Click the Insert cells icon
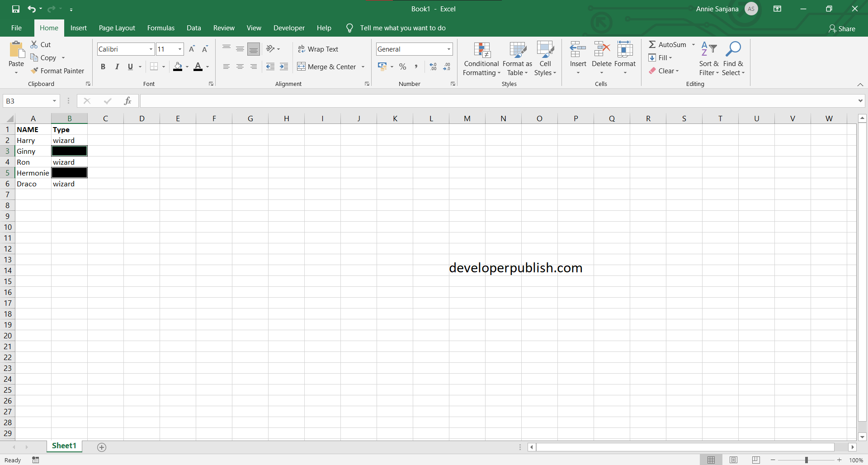This screenshot has height=465, width=868. [x=578, y=49]
